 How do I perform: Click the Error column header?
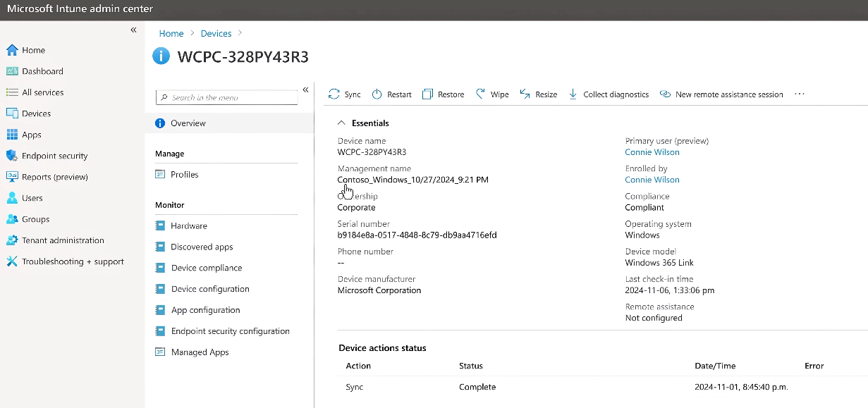click(814, 366)
